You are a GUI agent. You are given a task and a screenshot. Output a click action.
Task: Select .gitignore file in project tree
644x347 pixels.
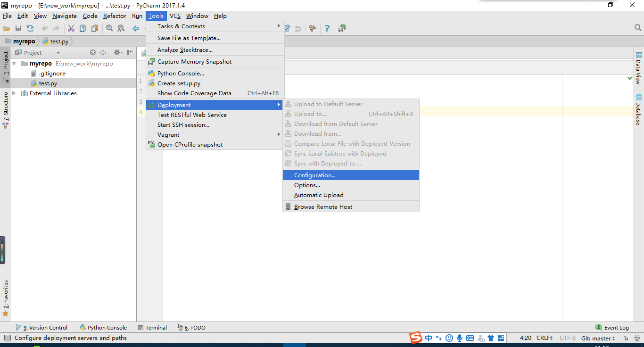point(52,74)
